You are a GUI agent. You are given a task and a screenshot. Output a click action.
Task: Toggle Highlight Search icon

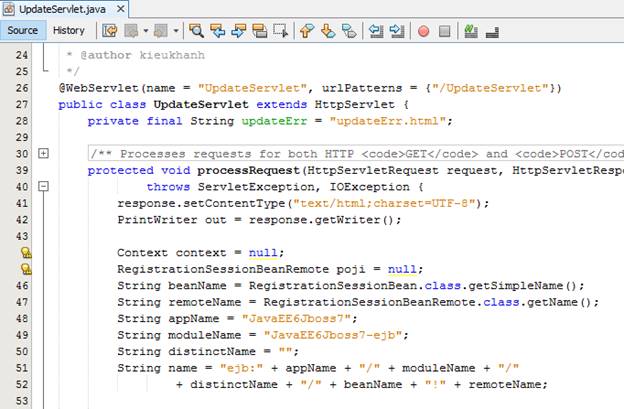point(259,31)
